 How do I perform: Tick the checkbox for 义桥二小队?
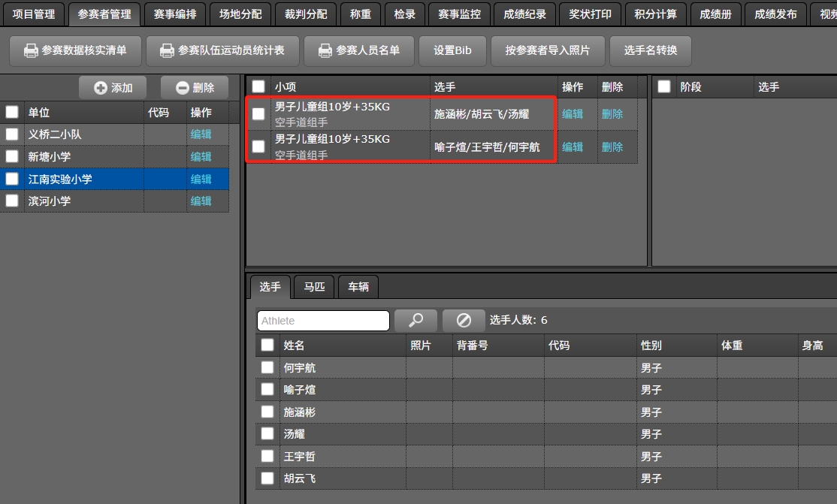[12, 134]
